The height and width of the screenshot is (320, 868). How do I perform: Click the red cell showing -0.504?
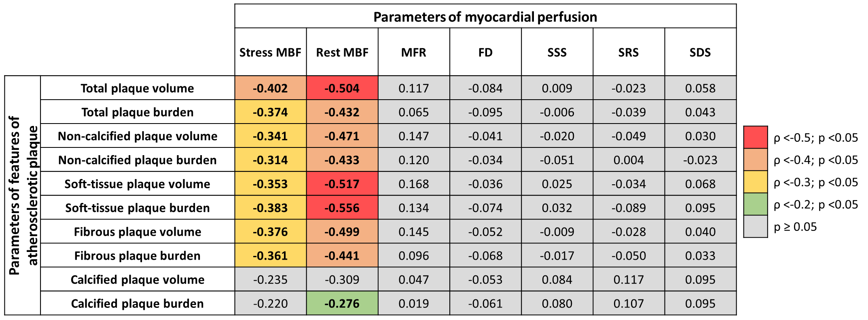[342, 88]
